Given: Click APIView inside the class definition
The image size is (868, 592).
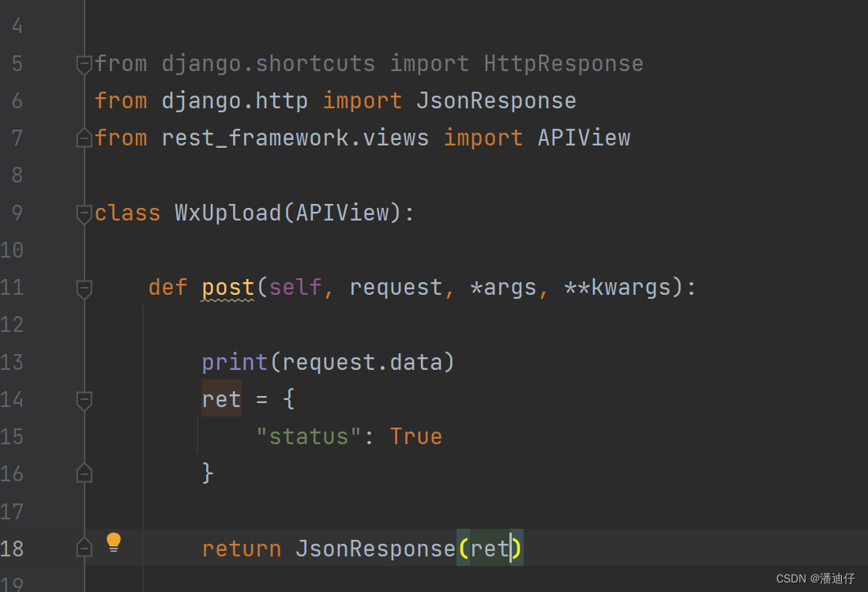Looking at the screenshot, I should click(343, 212).
